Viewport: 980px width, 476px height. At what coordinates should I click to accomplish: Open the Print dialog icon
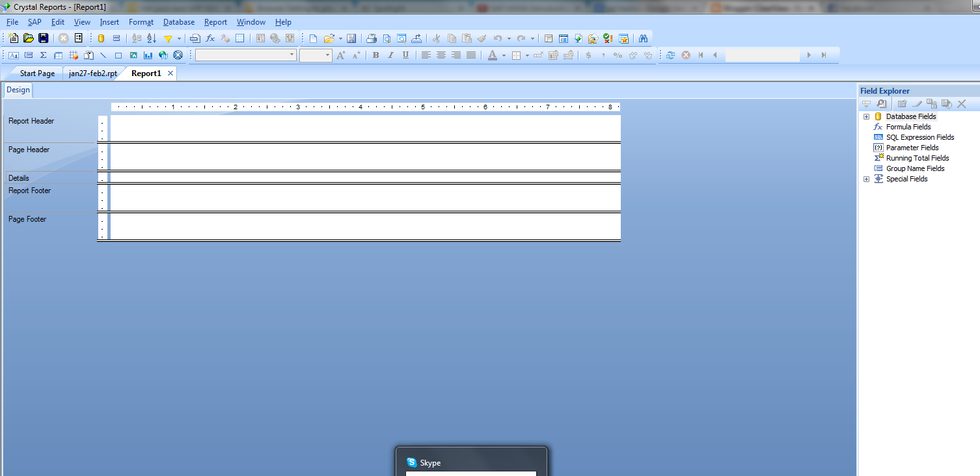click(x=371, y=38)
